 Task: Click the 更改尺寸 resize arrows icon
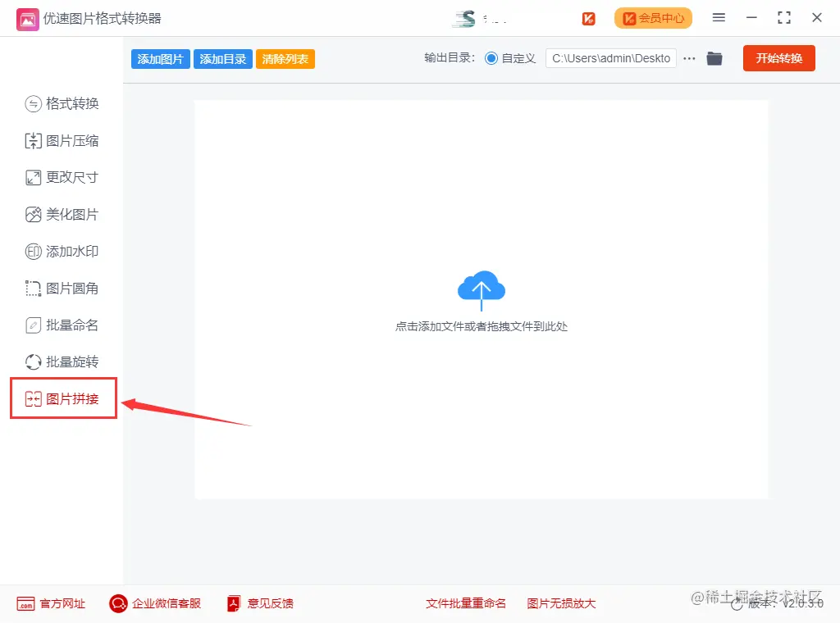click(x=33, y=178)
